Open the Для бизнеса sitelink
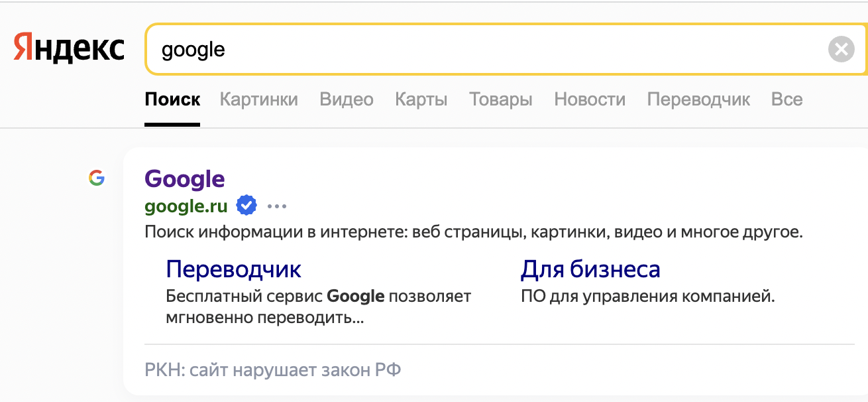The width and height of the screenshot is (868, 402). pos(590,269)
